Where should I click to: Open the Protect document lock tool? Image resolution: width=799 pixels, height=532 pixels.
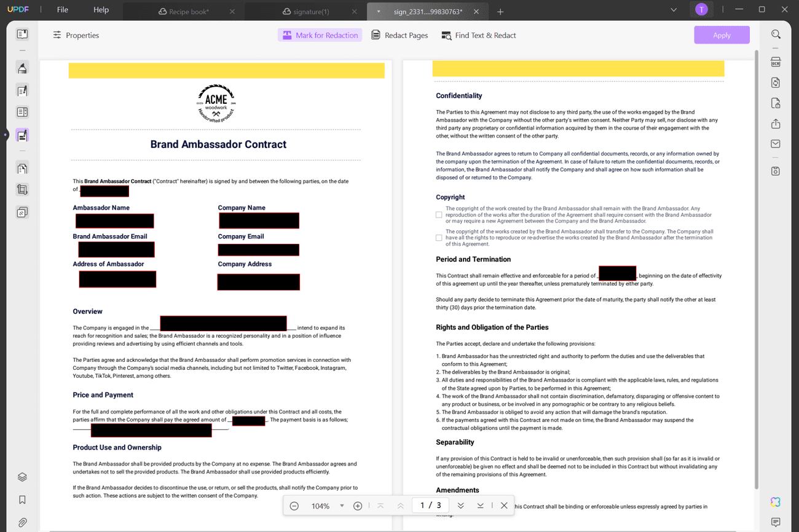[x=776, y=103]
